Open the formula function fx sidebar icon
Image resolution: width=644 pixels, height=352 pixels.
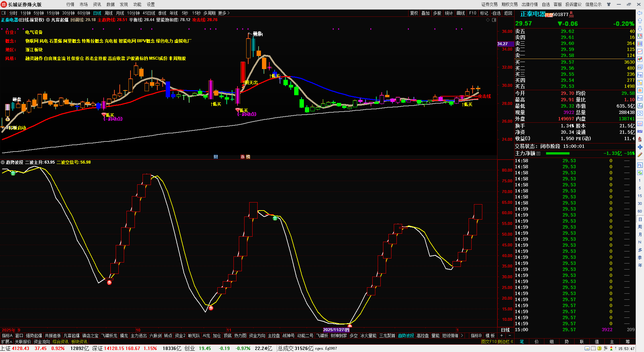[640, 106]
